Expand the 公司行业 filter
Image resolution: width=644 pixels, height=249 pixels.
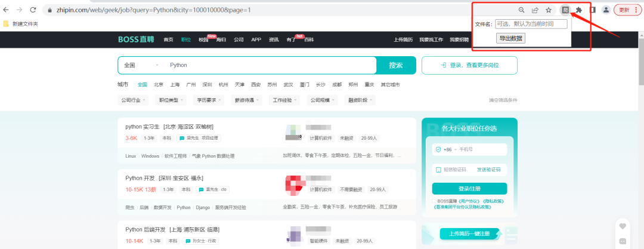(x=133, y=100)
